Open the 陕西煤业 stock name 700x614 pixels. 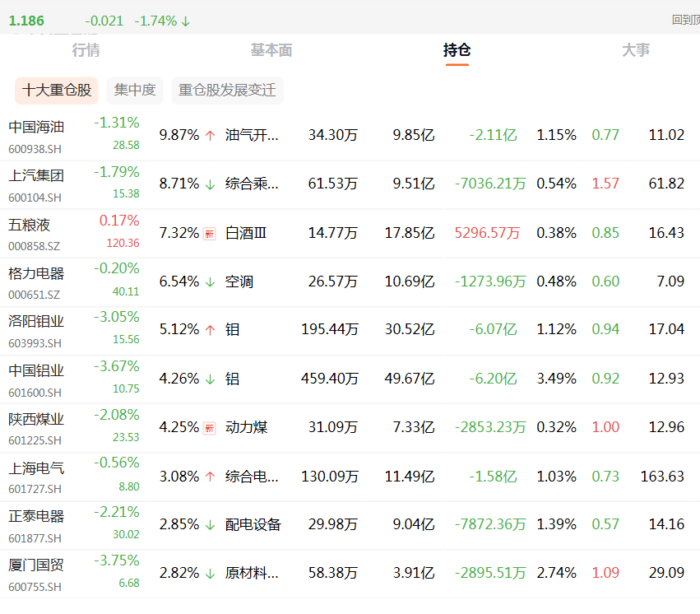pyautogui.click(x=36, y=419)
